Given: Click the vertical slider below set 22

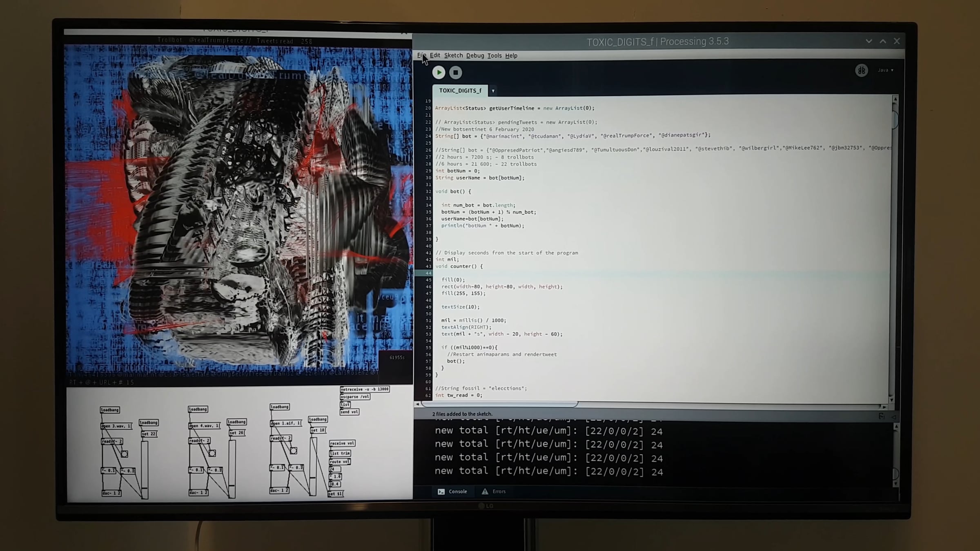Looking at the screenshot, I should point(145,469).
